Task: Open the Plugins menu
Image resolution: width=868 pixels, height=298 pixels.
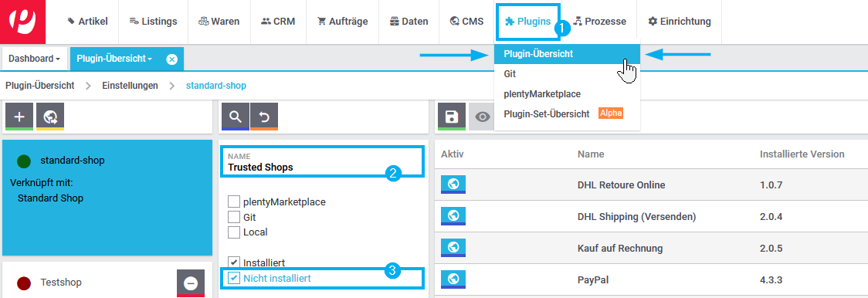Action: (528, 22)
